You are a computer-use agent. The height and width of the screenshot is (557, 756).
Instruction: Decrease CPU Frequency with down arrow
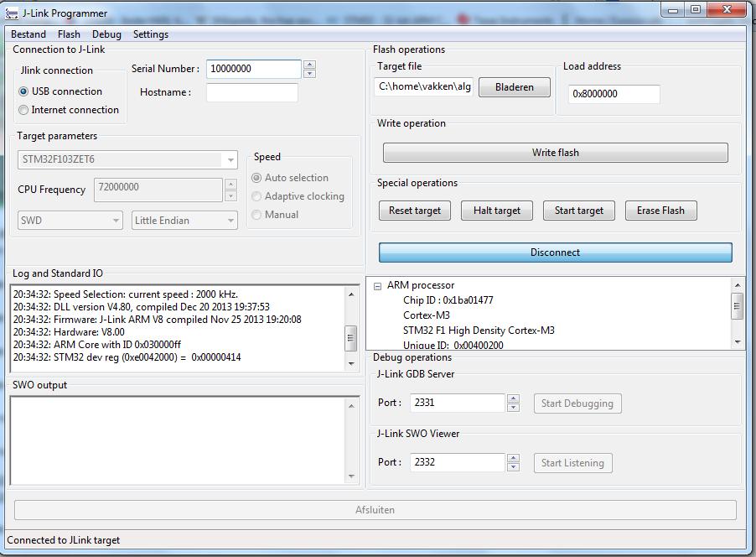point(231,195)
